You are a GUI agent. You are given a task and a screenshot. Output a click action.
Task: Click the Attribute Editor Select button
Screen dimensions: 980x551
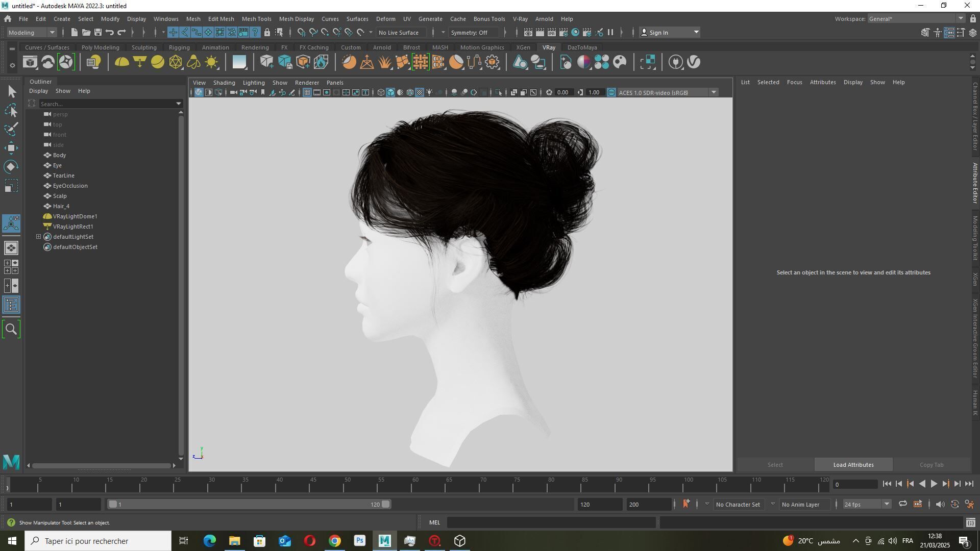[775, 465]
